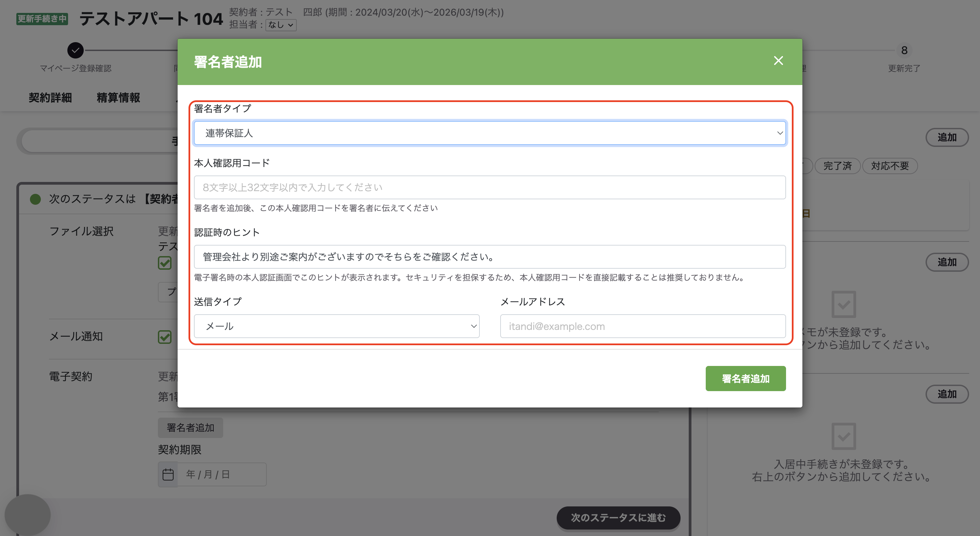
Task: Click the メールアドレス input field
Action: click(x=642, y=326)
